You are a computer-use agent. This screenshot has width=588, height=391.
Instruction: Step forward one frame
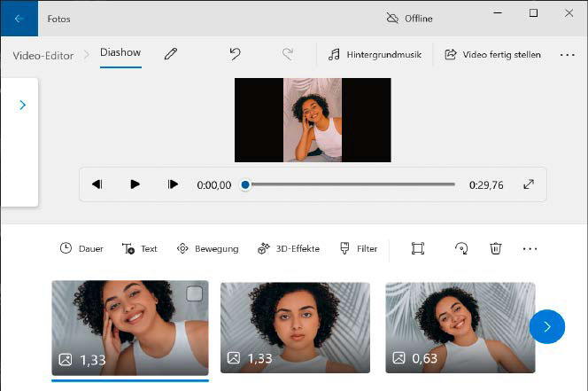coord(173,184)
